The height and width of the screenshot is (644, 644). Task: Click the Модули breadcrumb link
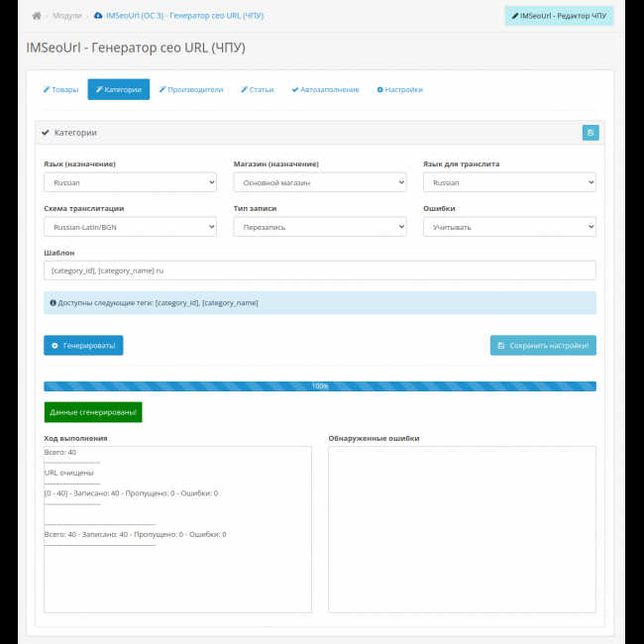point(67,16)
